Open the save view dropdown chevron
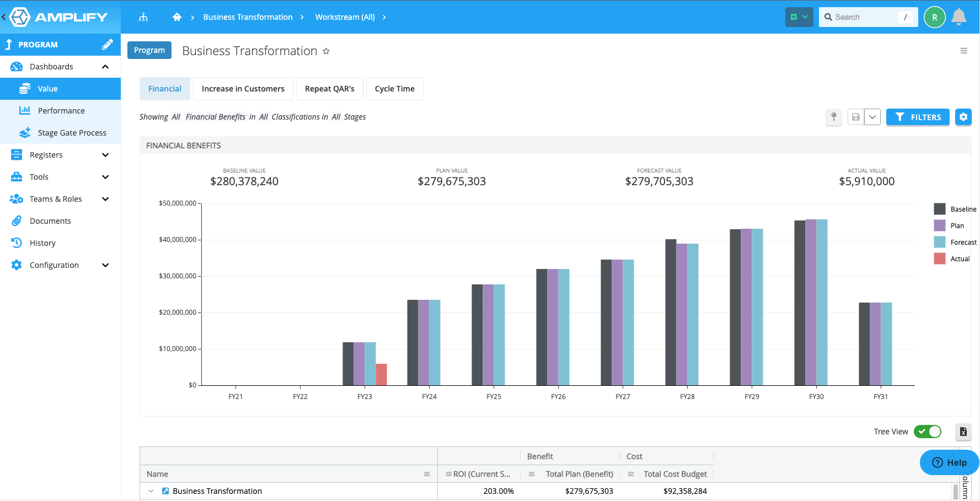Image resolution: width=980 pixels, height=501 pixels. (x=872, y=117)
